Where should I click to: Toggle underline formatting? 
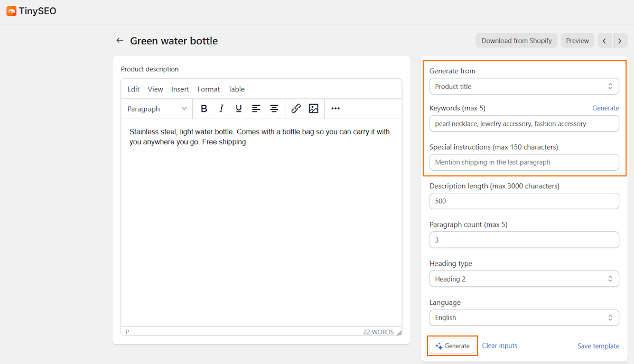(239, 108)
